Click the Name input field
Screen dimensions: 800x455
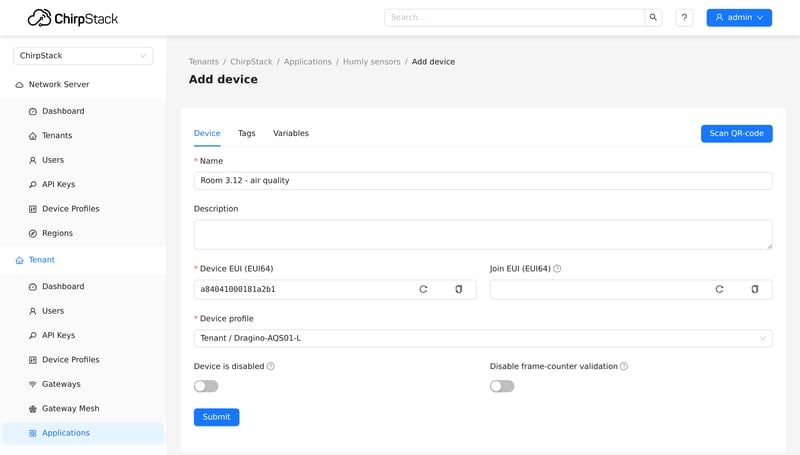point(483,181)
